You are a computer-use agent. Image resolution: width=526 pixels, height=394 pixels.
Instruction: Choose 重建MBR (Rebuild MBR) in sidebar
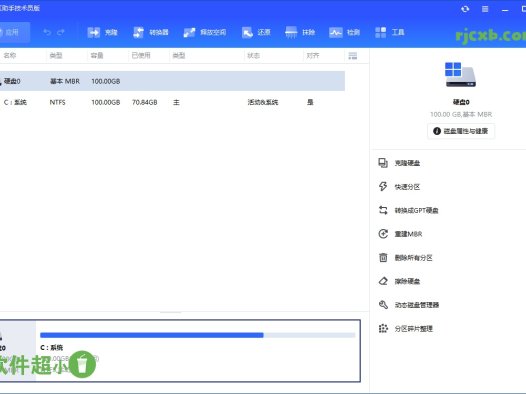tap(400, 234)
